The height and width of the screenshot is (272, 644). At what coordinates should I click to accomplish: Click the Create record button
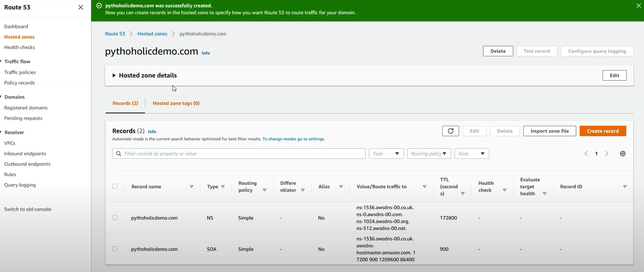(603, 131)
